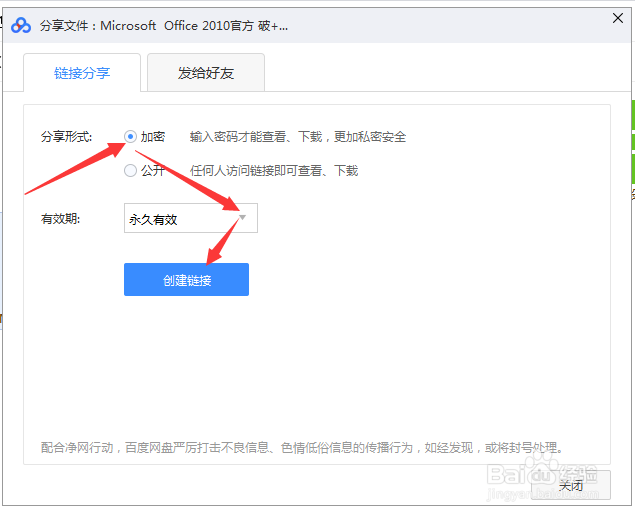
Task: Close the share file dialog with X
Action: pos(618,18)
